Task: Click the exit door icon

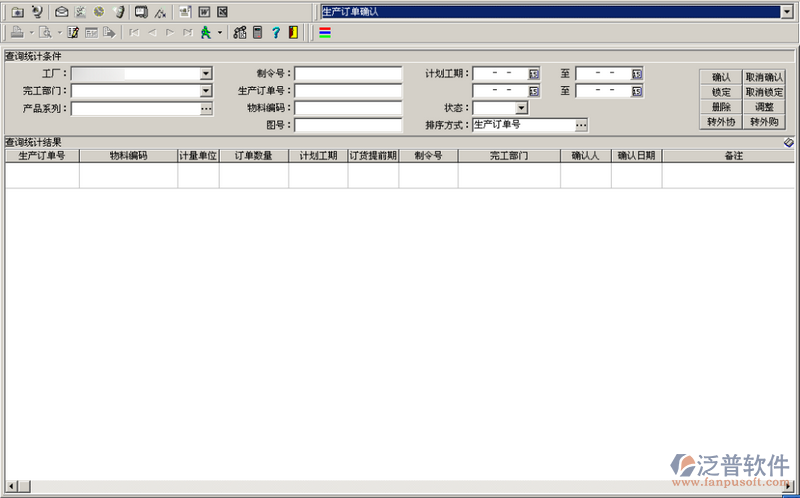Action: 291,32
